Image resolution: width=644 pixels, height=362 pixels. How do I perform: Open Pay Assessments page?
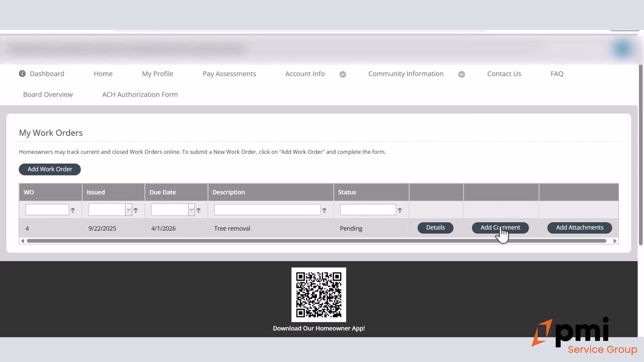(229, 73)
